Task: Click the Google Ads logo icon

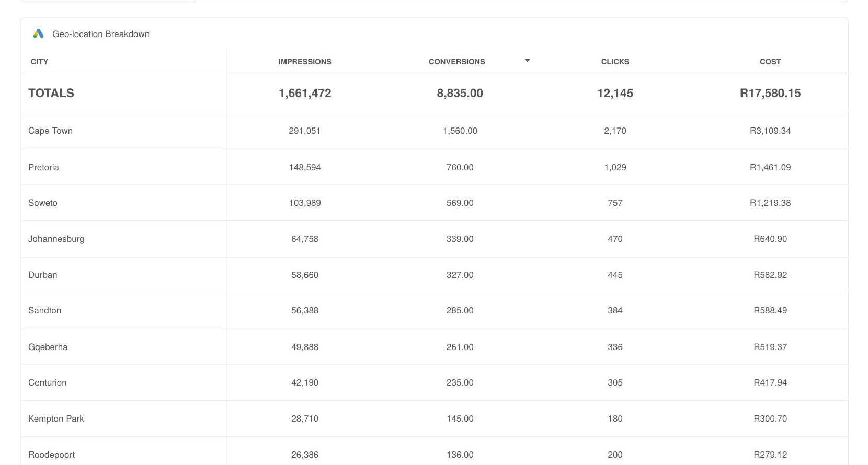Action: tap(38, 33)
